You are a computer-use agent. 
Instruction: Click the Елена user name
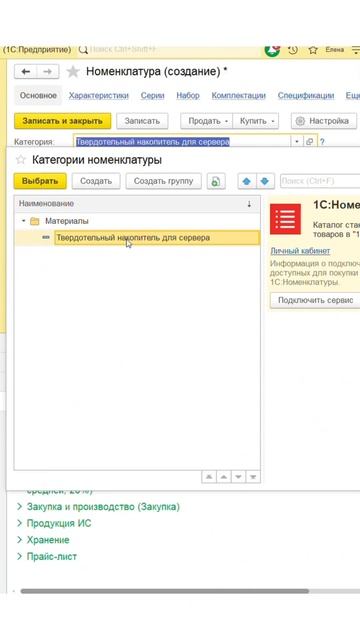coord(334,50)
